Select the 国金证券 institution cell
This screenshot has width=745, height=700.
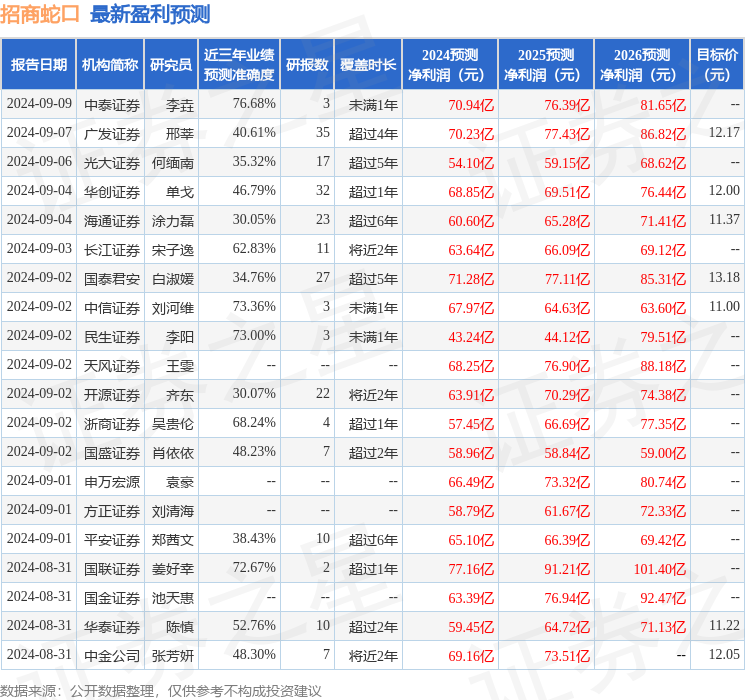[112, 598]
